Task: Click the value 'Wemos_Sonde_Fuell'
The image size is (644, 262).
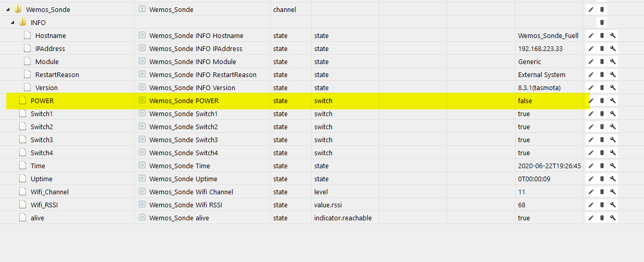Action: 548,35
